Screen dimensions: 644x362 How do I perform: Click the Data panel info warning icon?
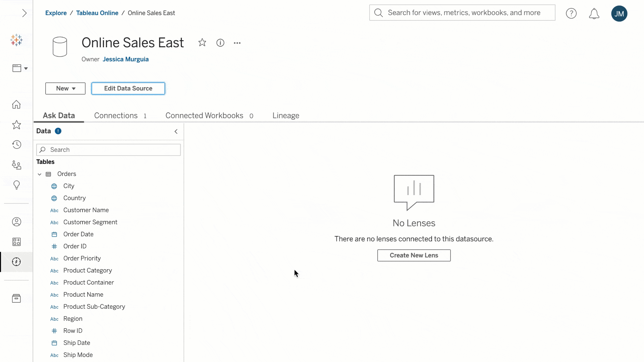58,131
